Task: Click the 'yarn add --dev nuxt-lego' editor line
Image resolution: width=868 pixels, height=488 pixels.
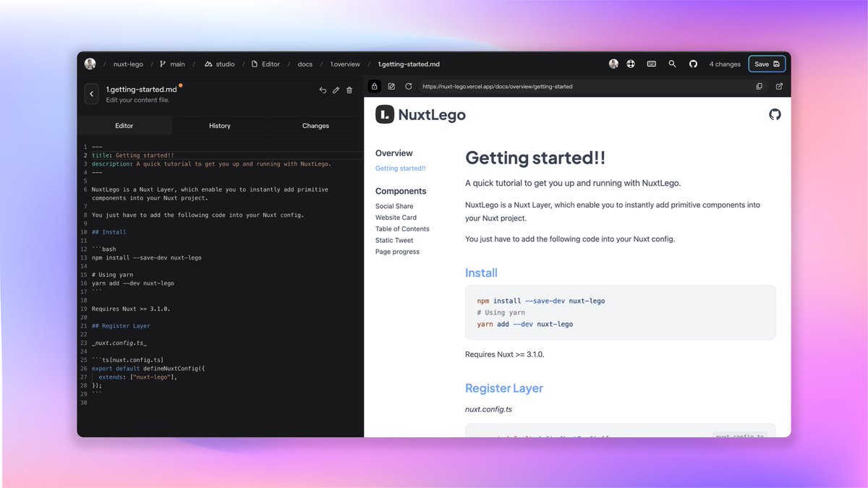Action: click(133, 283)
